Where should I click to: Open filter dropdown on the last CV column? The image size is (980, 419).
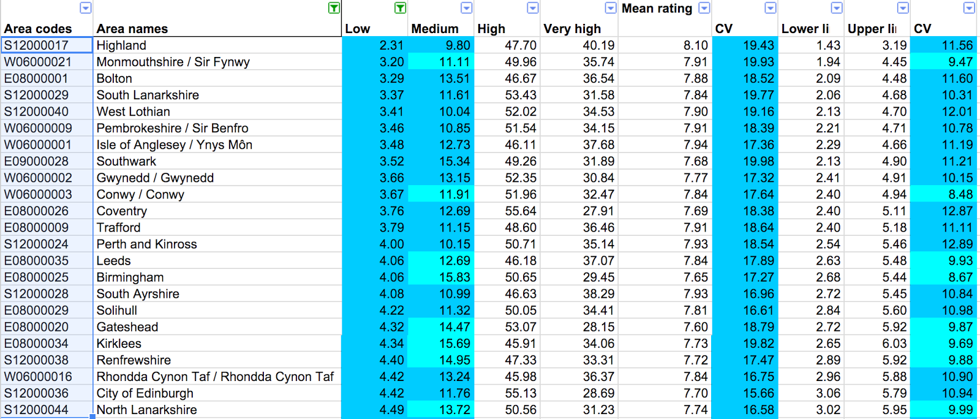click(969, 8)
